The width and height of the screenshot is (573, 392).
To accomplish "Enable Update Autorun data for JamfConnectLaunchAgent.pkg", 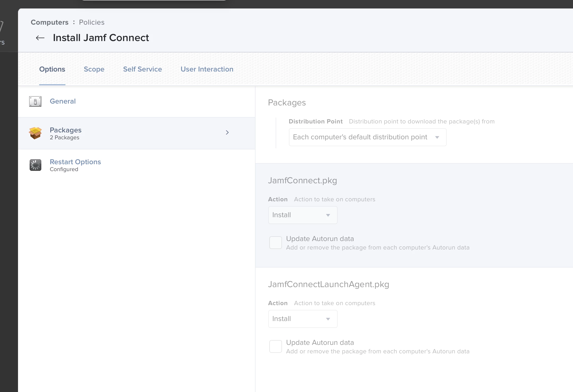I will click(275, 346).
